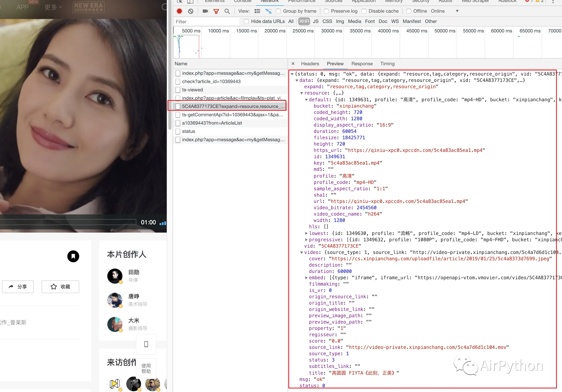Click the 分享 share button
The width and height of the screenshot is (562, 392).
click(18, 287)
